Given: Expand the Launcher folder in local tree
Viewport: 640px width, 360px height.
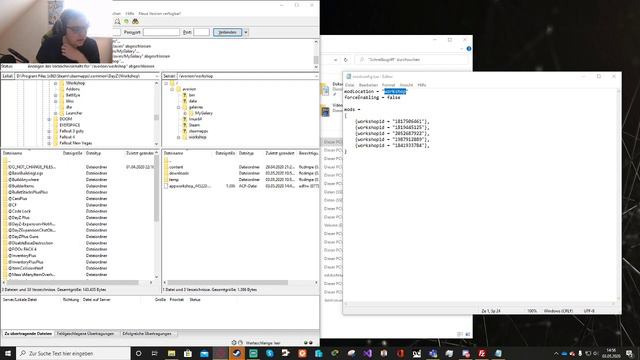Looking at the screenshot, I should tap(56, 113).
